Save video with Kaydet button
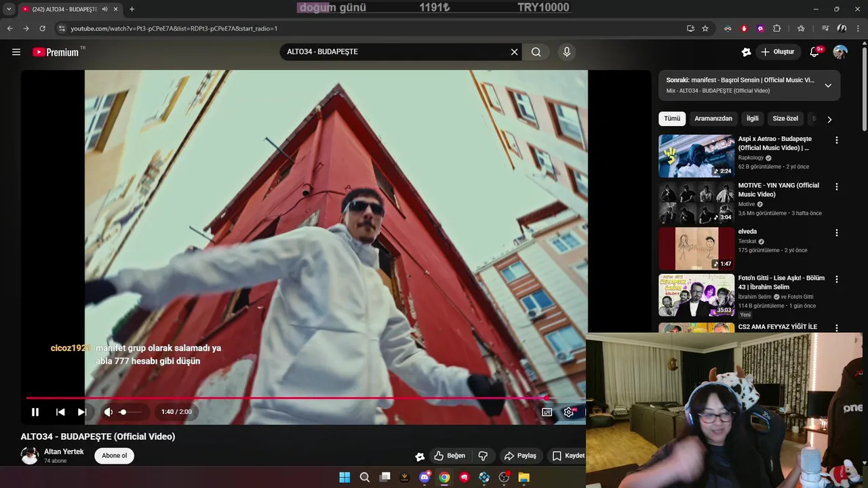This screenshot has width=868, height=488. coord(568,455)
